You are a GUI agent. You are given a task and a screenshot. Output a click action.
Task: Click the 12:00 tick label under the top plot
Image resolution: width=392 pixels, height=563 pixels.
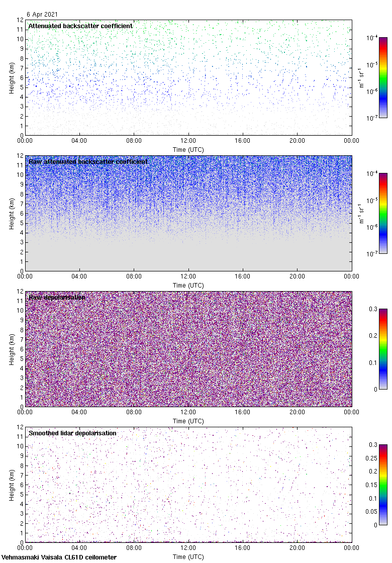[188, 141]
